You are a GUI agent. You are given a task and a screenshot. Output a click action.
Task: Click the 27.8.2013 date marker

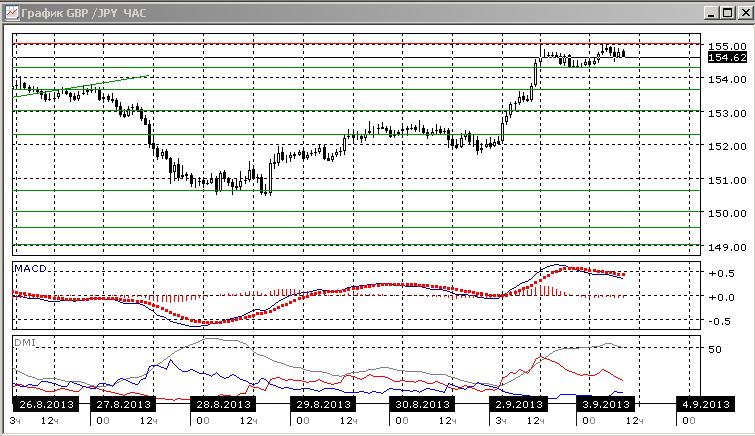click(x=124, y=404)
